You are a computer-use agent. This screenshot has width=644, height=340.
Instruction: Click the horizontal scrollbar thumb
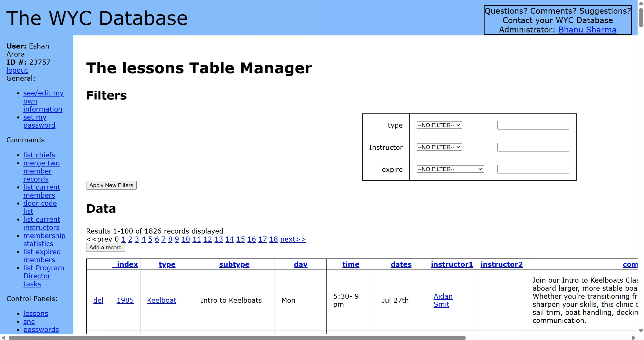click(237, 338)
